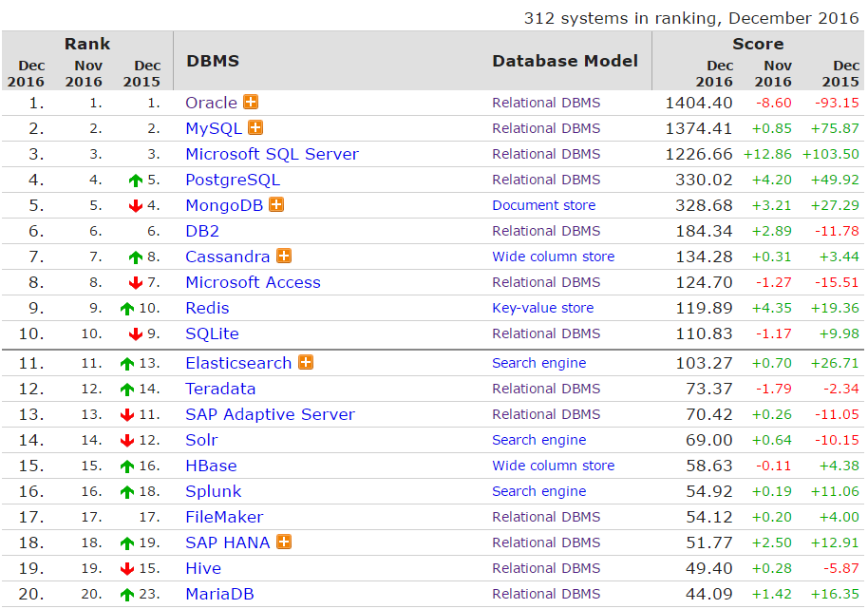
Task: Click the score change +103.50
Action: [830, 154]
